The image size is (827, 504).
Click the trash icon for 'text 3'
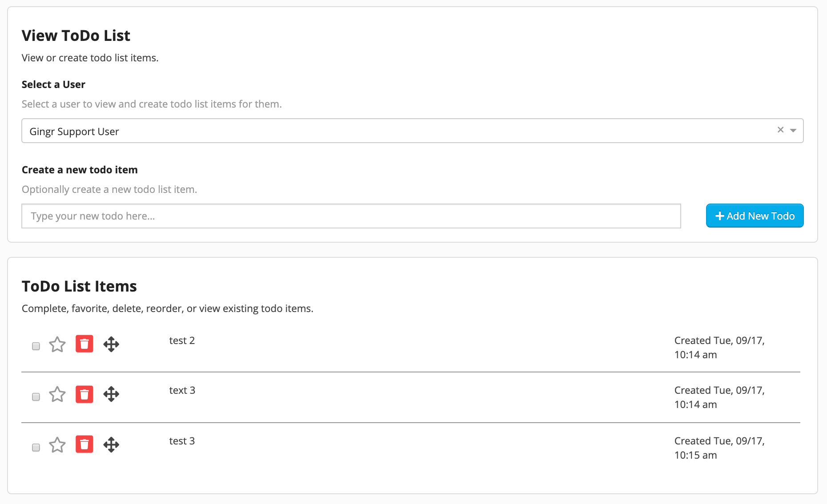[84, 394]
